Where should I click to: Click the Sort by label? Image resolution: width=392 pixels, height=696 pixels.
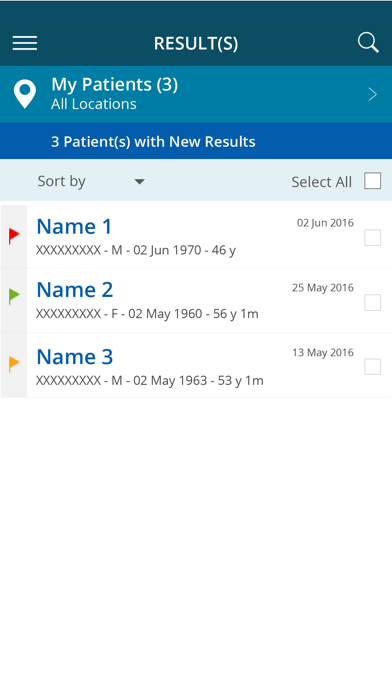pyautogui.click(x=61, y=182)
